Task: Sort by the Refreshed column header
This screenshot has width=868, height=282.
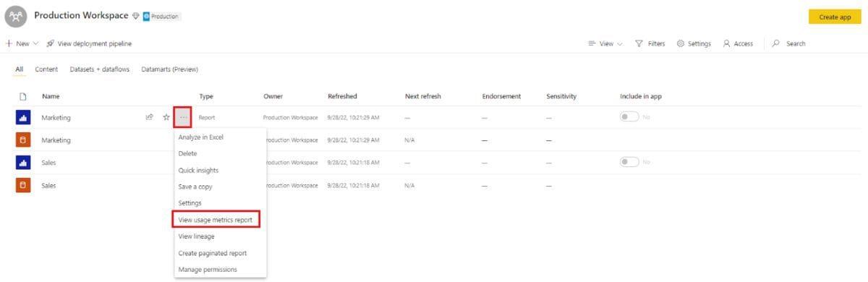Action: click(342, 96)
